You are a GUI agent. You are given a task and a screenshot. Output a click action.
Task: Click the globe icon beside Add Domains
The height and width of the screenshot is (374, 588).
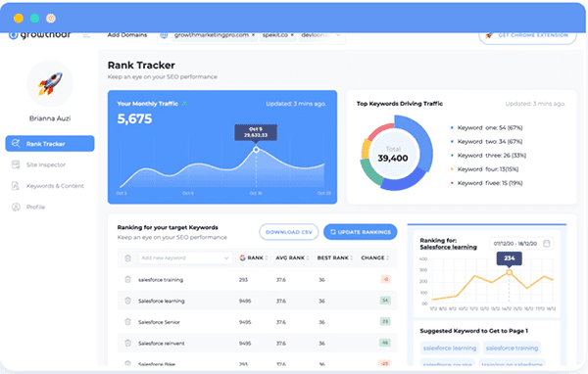pos(164,35)
